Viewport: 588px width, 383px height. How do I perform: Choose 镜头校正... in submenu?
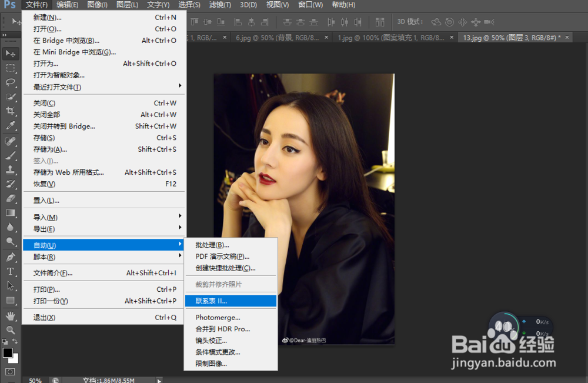(x=230, y=341)
